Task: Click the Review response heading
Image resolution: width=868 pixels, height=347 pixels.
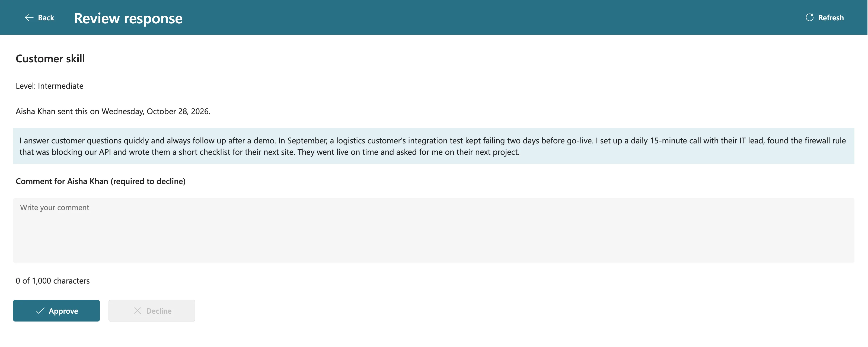Action: point(128,18)
